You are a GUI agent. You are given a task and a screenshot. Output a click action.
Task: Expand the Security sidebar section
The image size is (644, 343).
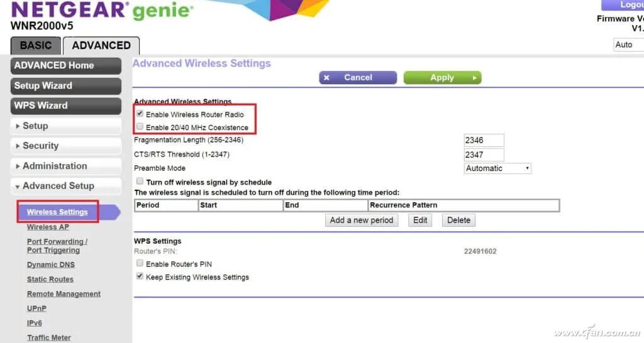click(x=66, y=146)
